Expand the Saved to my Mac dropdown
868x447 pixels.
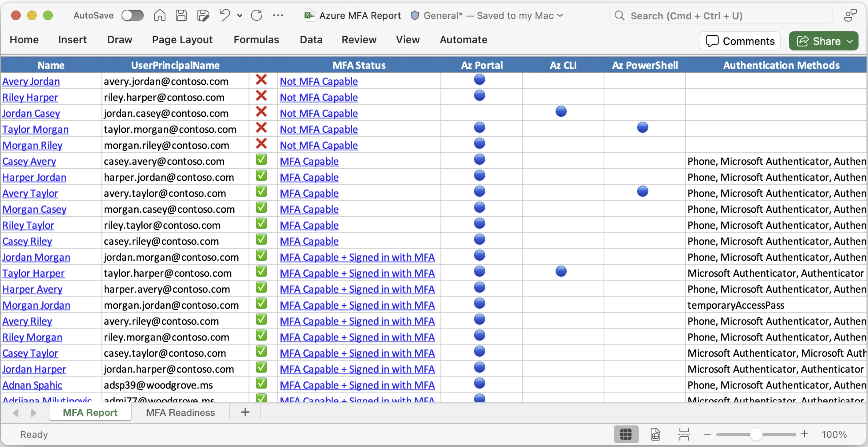tap(560, 15)
